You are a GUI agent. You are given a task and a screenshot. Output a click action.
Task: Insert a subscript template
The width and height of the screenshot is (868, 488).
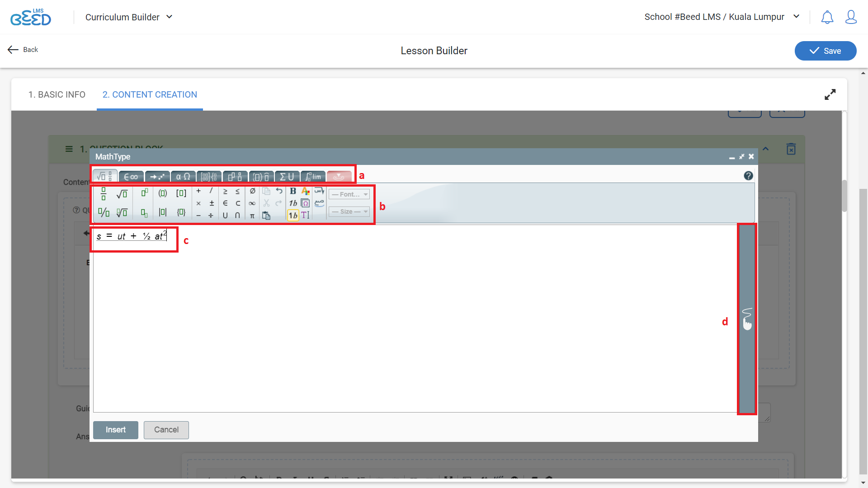pos(144,213)
